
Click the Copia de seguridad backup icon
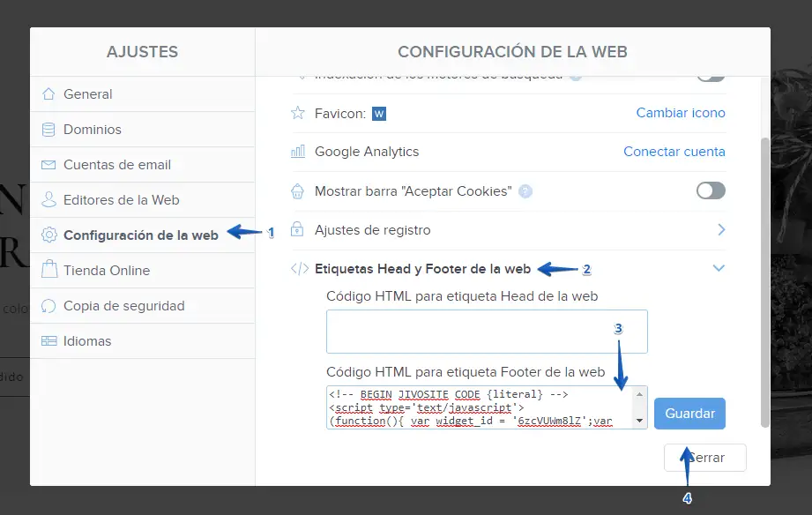[x=48, y=306]
